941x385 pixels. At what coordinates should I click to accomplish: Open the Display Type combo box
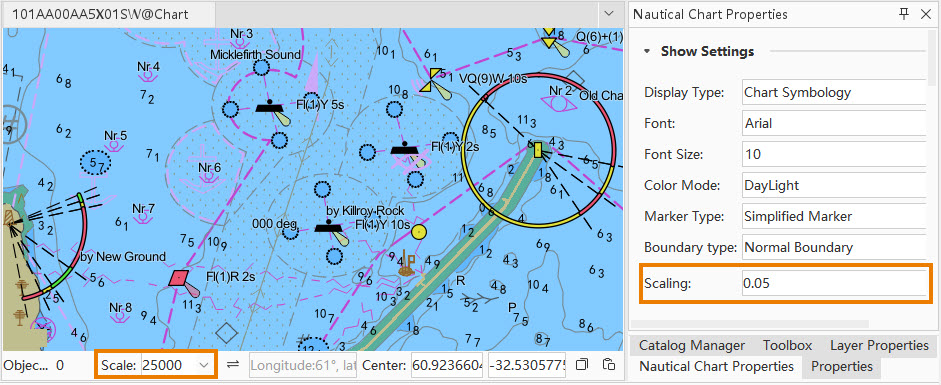[x=834, y=92]
